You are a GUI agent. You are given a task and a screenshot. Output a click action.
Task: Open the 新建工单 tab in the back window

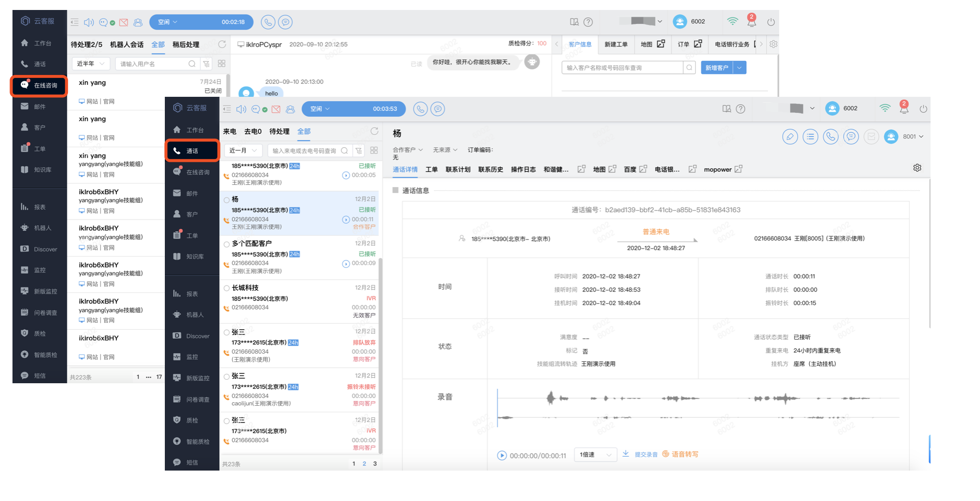click(x=616, y=44)
